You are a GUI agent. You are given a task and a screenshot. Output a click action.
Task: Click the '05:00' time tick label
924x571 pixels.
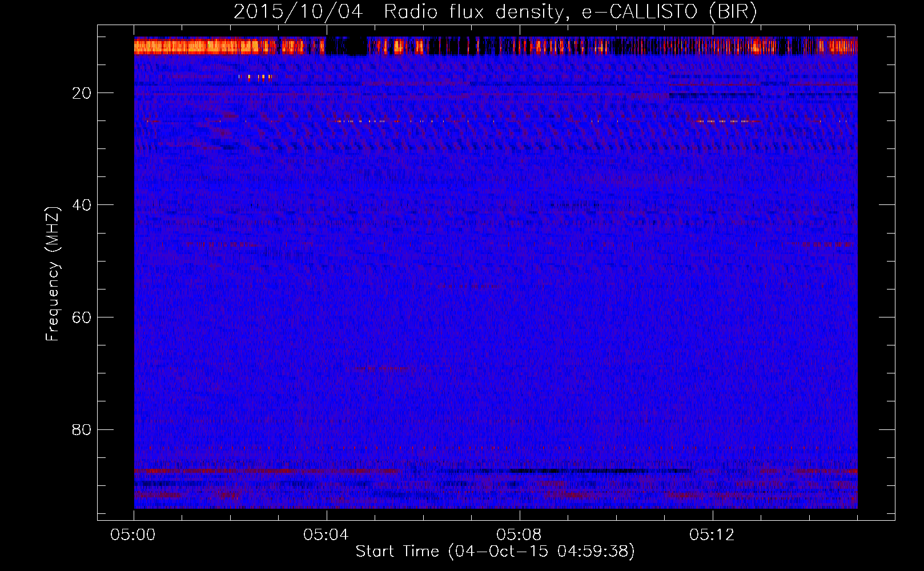coord(133,535)
